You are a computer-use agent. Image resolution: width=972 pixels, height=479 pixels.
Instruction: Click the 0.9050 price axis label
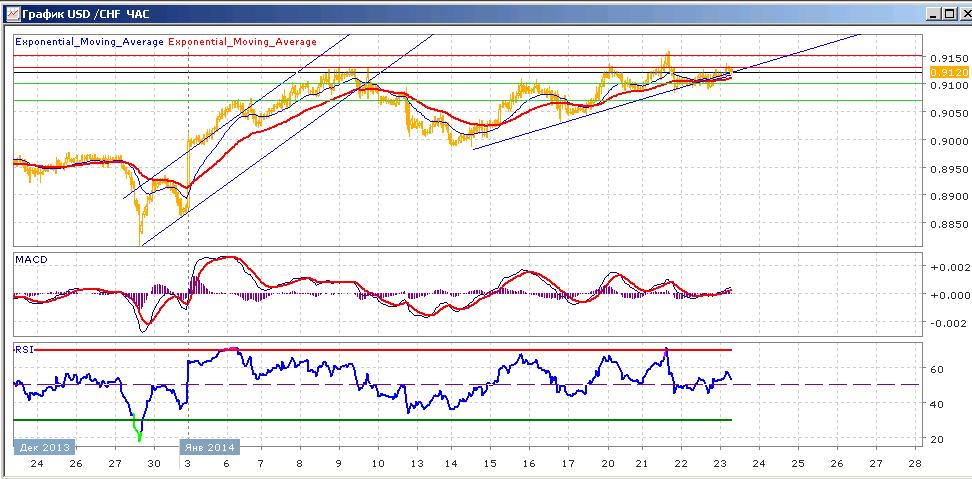[x=947, y=113]
